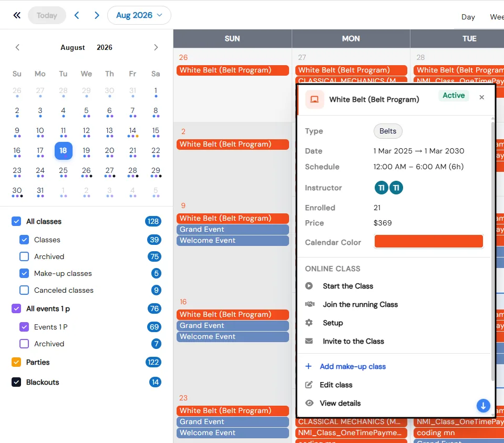This screenshot has width=504, height=443.
Task: Click the price value $369
Action: (x=383, y=223)
